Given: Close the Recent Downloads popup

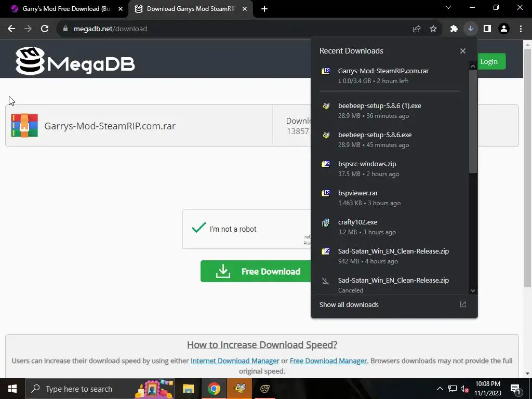Looking at the screenshot, I should (463, 51).
